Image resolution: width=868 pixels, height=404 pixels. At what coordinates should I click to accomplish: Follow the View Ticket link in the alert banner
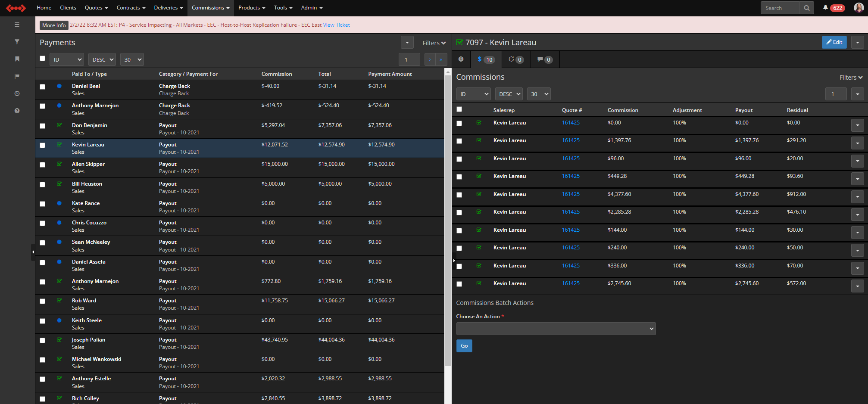point(336,25)
